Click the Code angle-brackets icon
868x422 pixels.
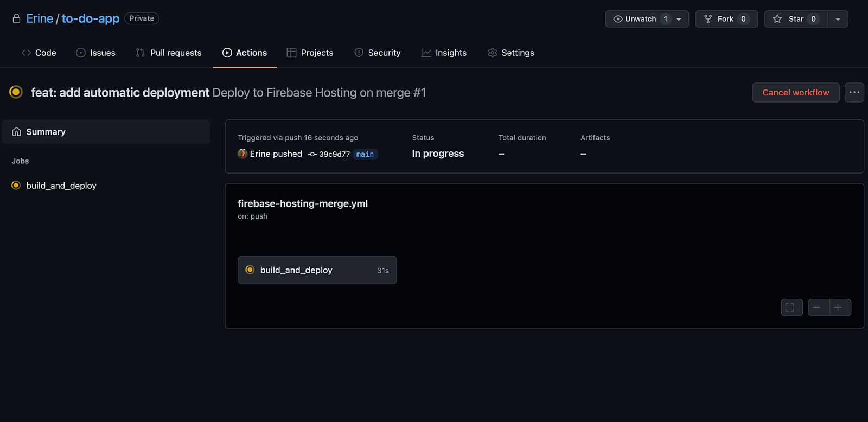click(x=26, y=53)
